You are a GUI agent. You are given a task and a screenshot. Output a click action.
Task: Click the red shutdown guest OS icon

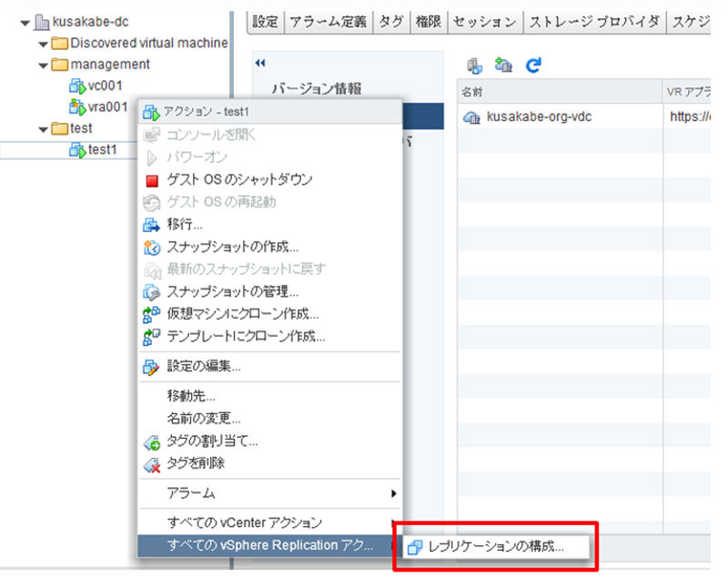pos(152,180)
